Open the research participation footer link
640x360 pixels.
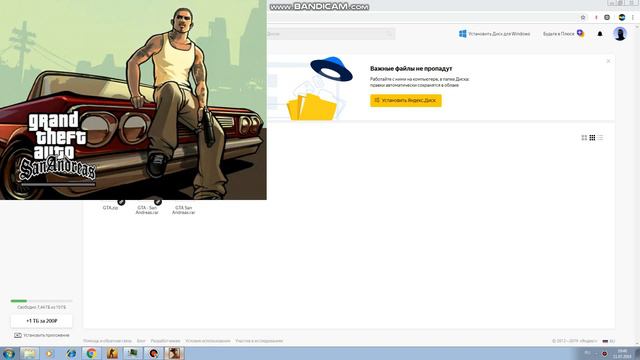pos(259,341)
